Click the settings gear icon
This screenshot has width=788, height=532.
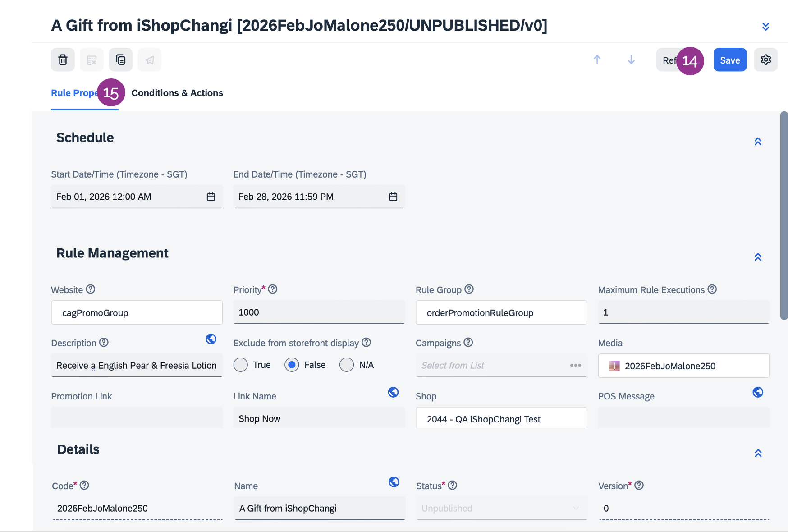tap(765, 60)
